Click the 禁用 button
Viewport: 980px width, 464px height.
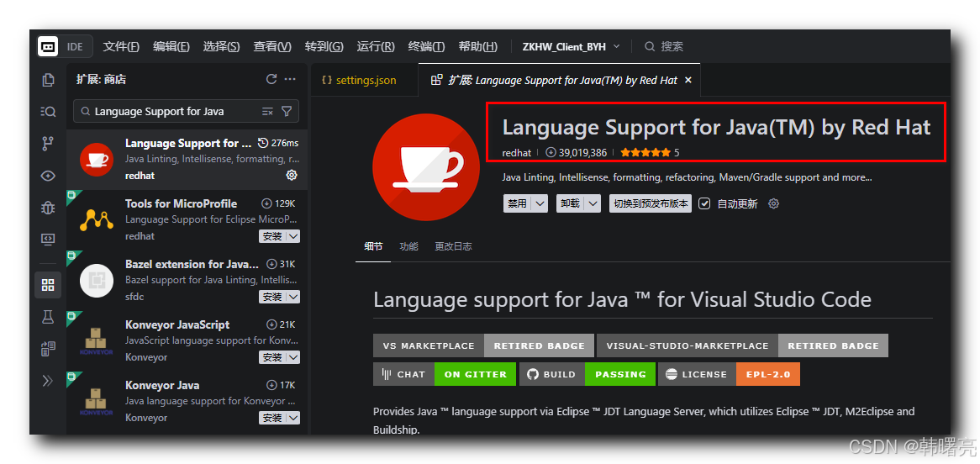[518, 203]
